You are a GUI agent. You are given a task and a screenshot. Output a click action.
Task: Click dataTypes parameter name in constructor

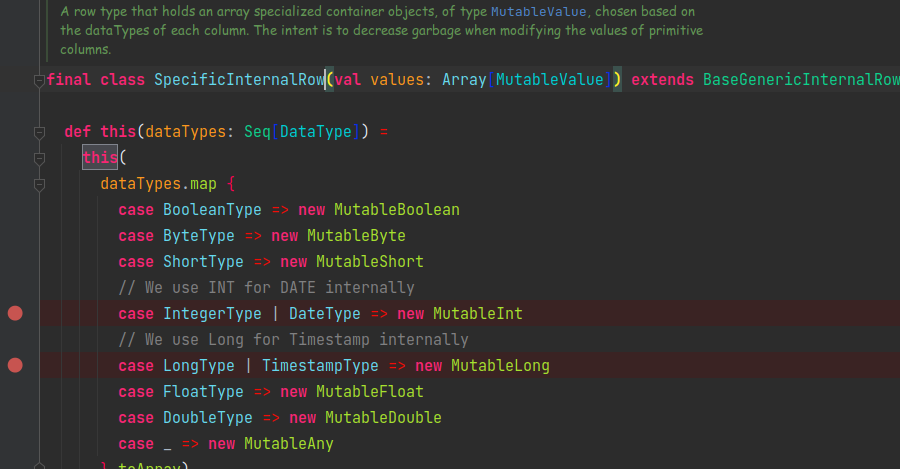pos(185,131)
